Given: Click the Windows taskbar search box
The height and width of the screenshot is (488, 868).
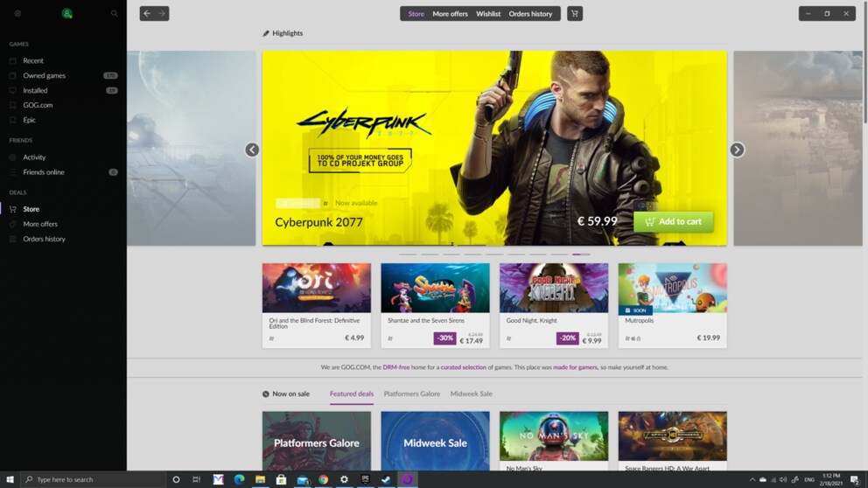Looking at the screenshot, I should (93, 479).
